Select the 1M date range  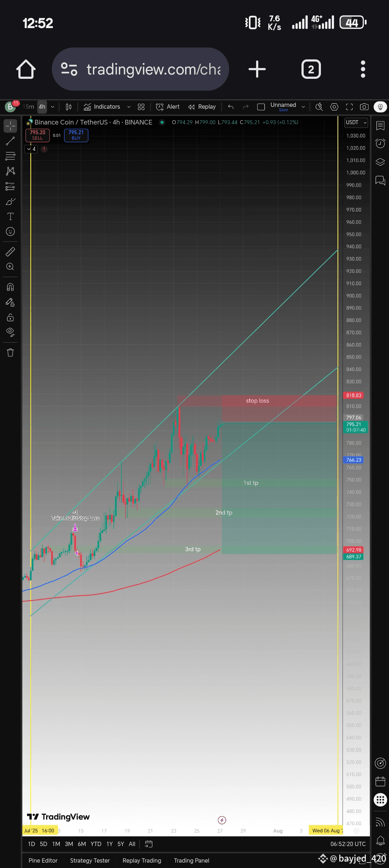click(x=56, y=844)
